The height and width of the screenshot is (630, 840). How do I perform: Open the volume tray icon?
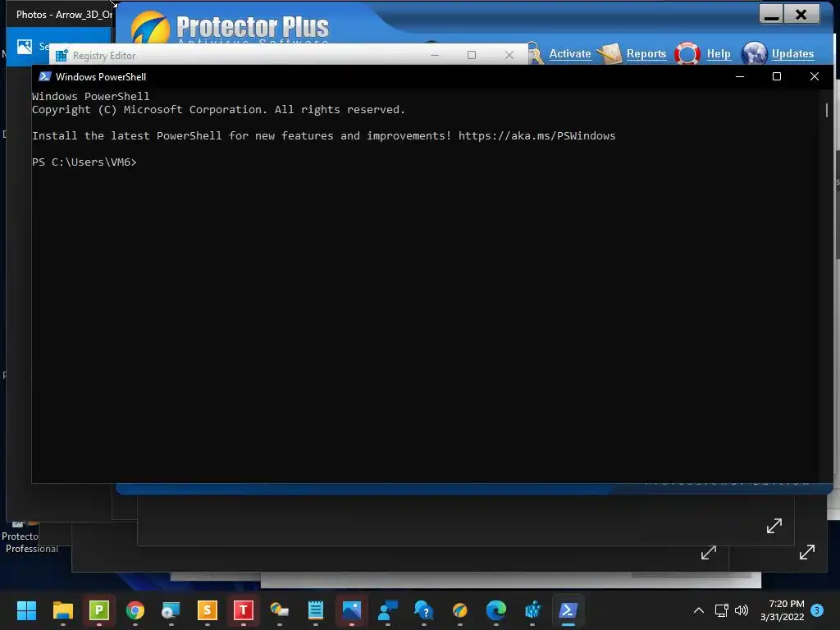[x=742, y=610]
